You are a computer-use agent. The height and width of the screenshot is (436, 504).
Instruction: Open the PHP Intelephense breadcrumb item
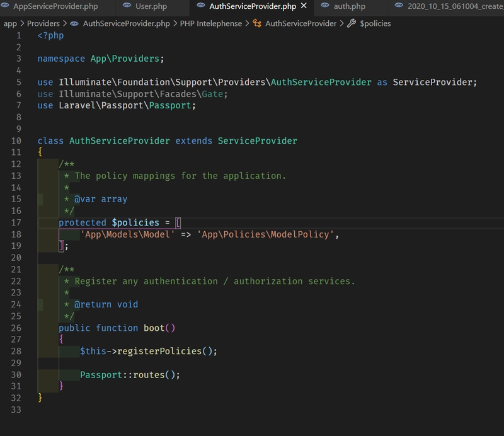pyautogui.click(x=211, y=23)
